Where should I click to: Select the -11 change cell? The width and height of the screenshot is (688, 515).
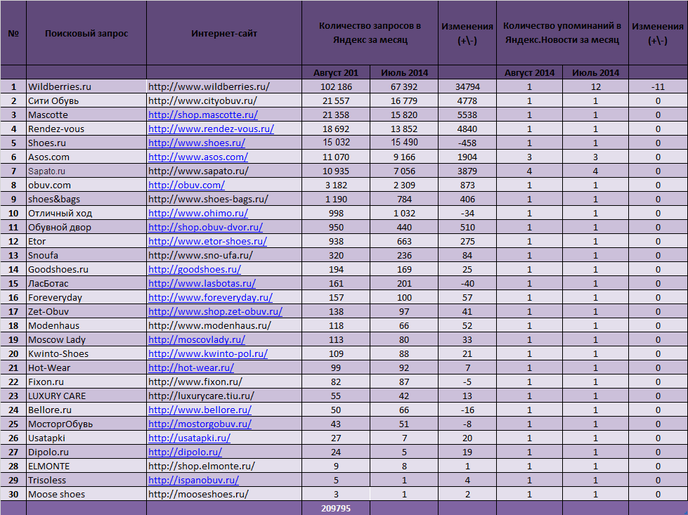click(658, 87)
